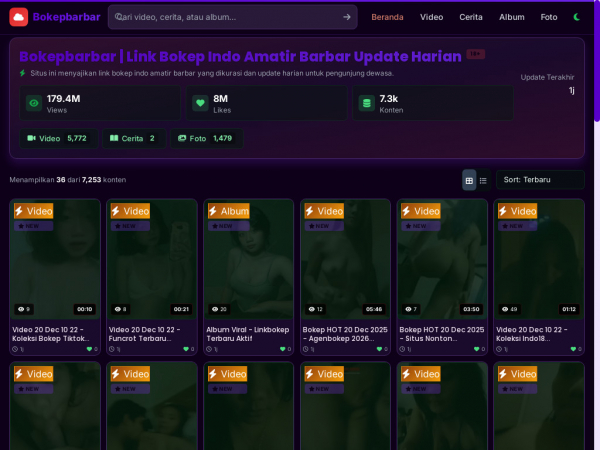Filter by the Foto 1,479 chip
600x450 pixels.
[206, 138]
